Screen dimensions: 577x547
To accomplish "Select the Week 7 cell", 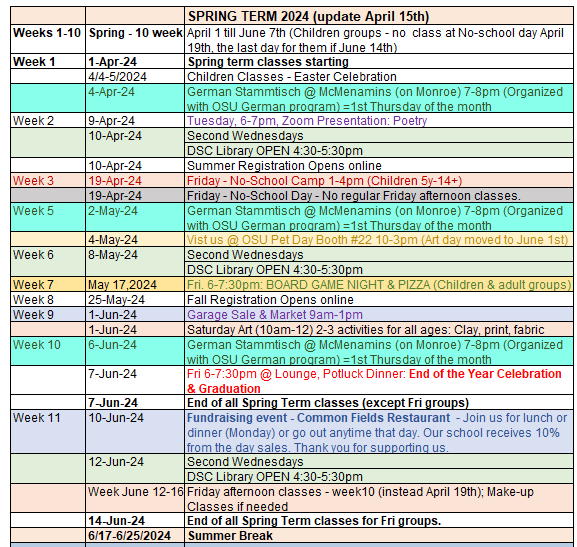I will pos(48,285).
